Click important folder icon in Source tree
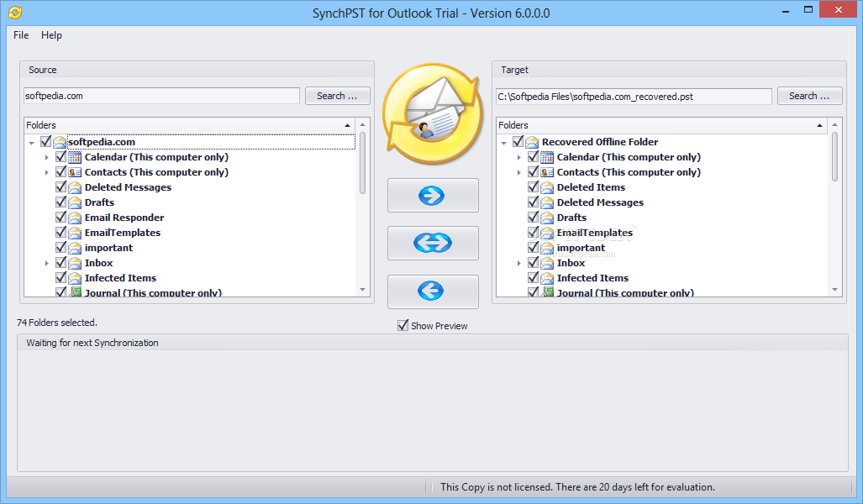This screenshot has width=863, height=504. tap(75, 248)
